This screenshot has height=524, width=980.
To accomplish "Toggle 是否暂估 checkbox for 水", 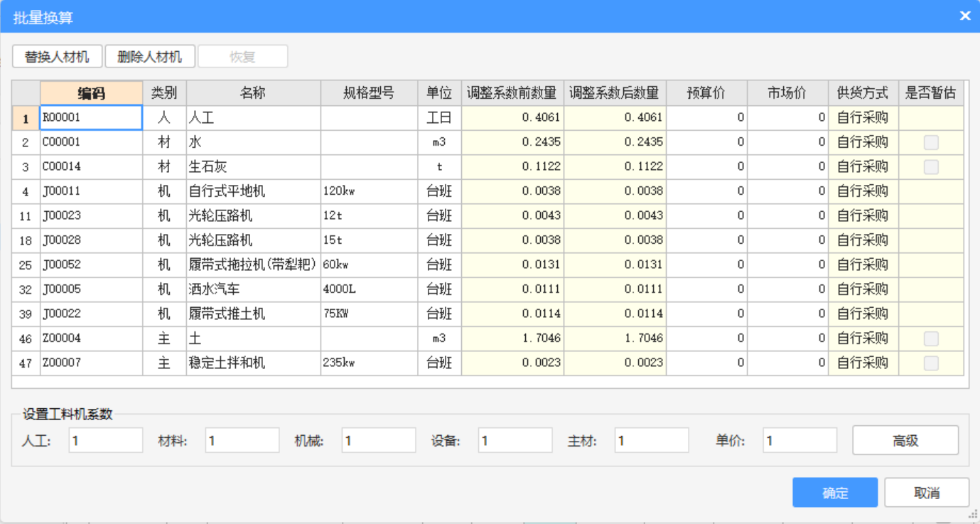I will coord(930,142).
